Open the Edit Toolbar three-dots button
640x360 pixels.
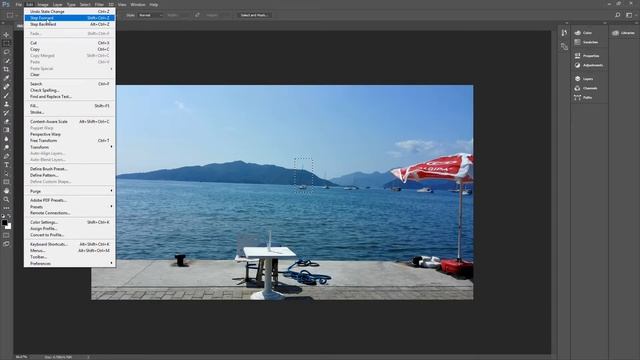tap(6, 208)
